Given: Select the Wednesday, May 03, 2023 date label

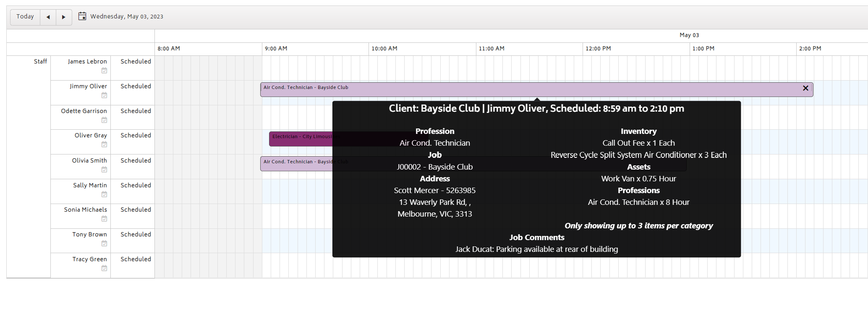Looking at the screenshot, I should pyautogui.click(x=127, y=16).
